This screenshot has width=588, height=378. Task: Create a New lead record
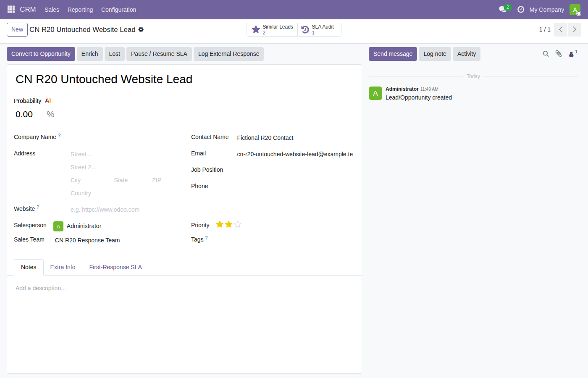[x=17, y=29]
